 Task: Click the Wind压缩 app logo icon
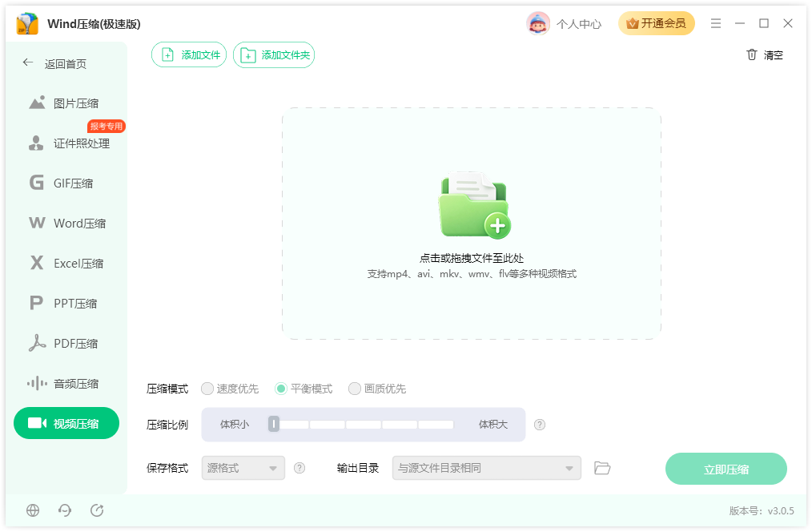coord(27,24)
